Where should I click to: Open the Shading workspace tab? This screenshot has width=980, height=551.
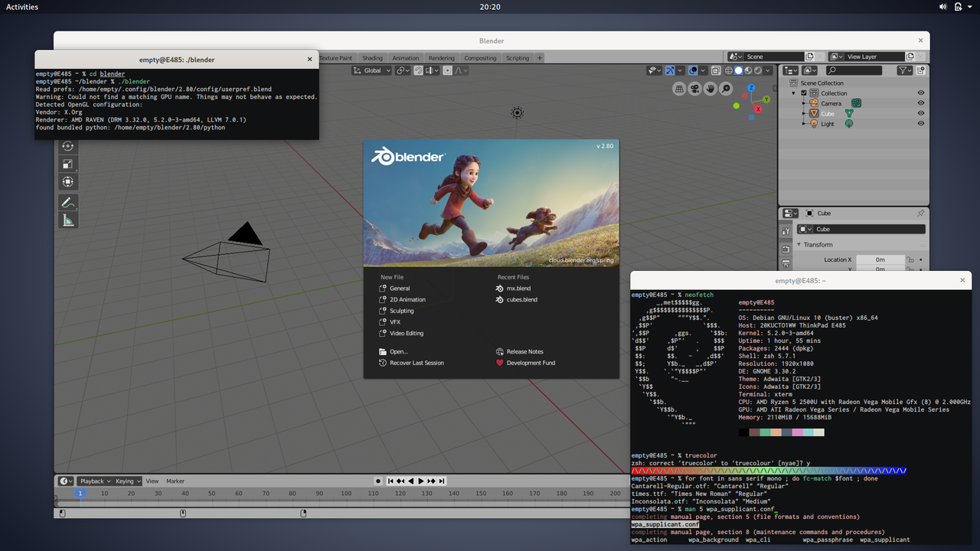point(372,58)
